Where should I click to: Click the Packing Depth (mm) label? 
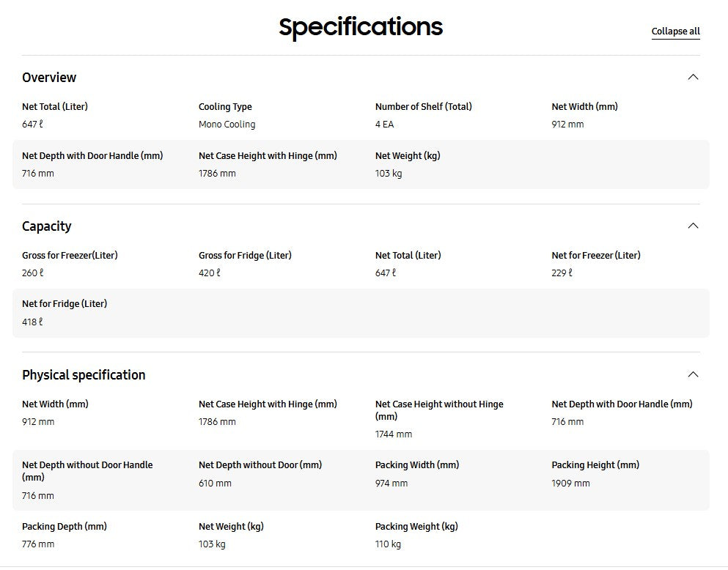(x=65, y=527)
